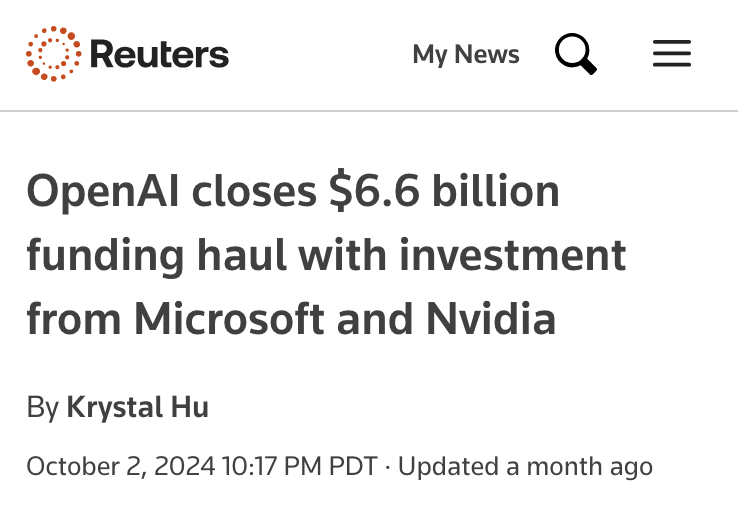Viewport: 738px width, 506px height.
Task: Click the word 'Microsoft' in the headline
Action: (x=230, y=319)
